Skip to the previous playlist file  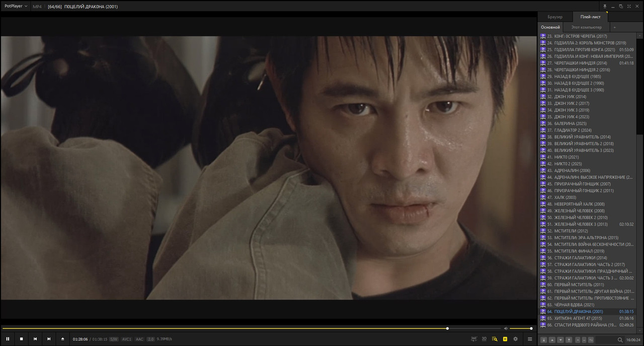click(35, 339)
